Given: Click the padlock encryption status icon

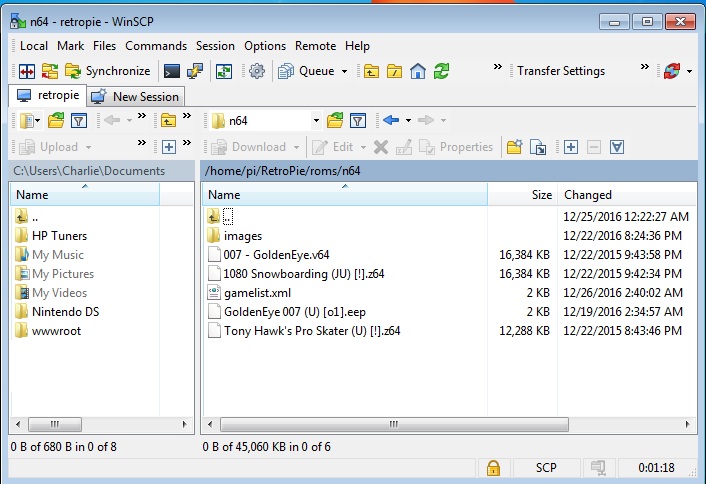Looking at the screenshot, I should coord(493,468).
